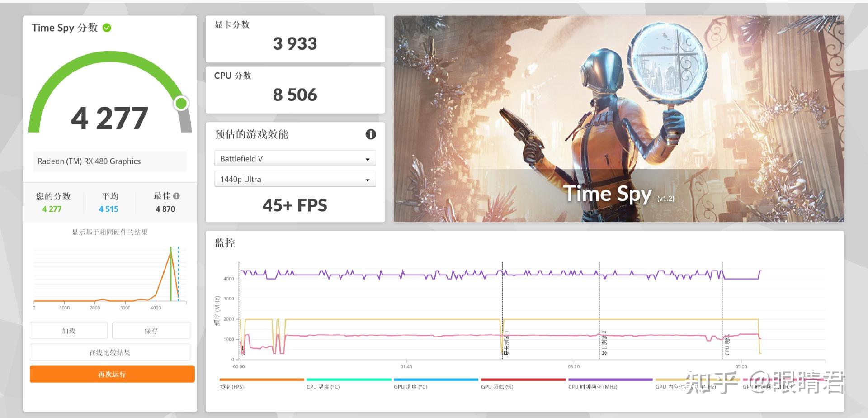Expand the 1440p Ultra preset dropdown

pos(295,180)
